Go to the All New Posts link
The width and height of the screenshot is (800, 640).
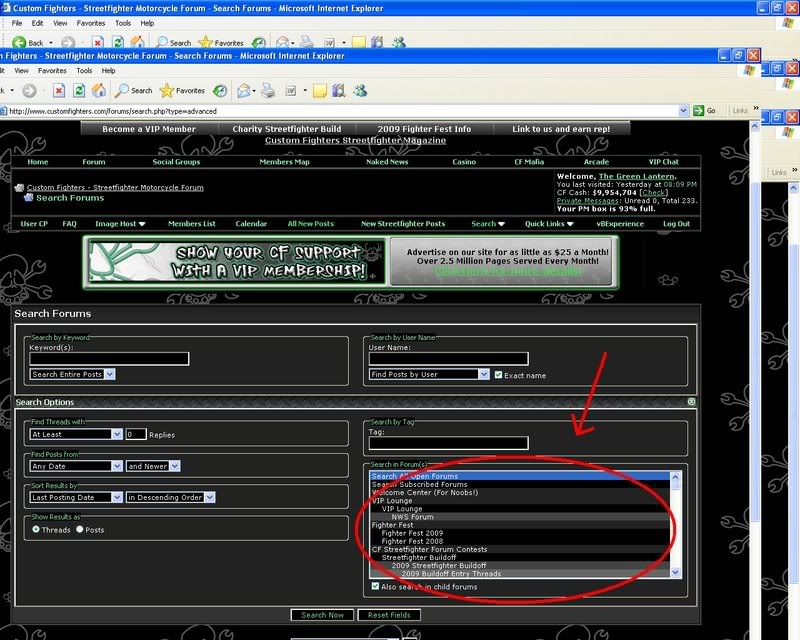click(311, 224)
